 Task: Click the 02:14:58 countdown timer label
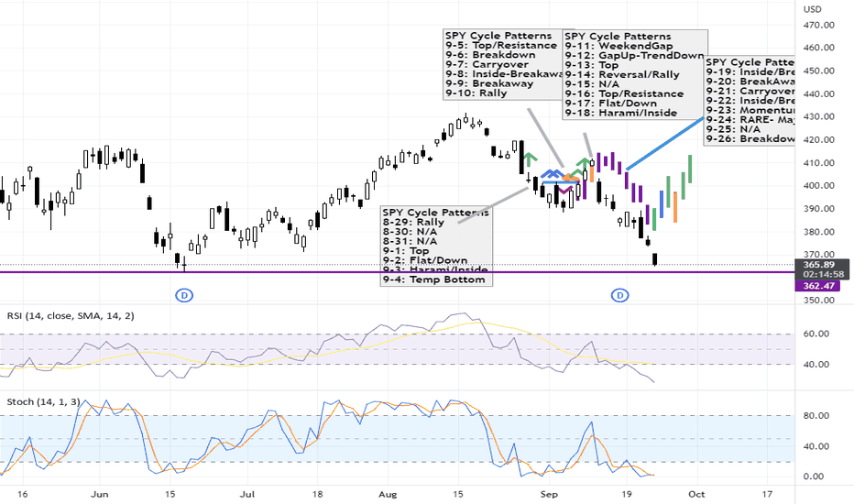pos(824,275)
